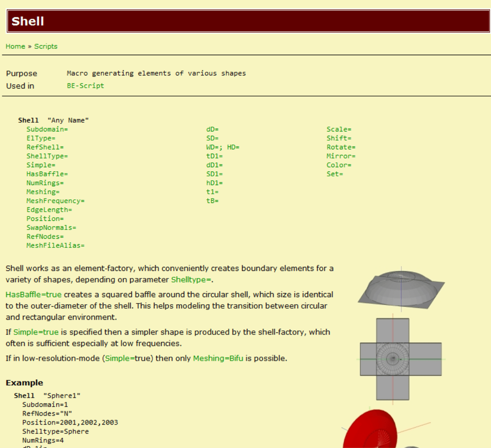Open the Subdomain= parameter link
491x448 pixels.
click(x=47, y=129)
